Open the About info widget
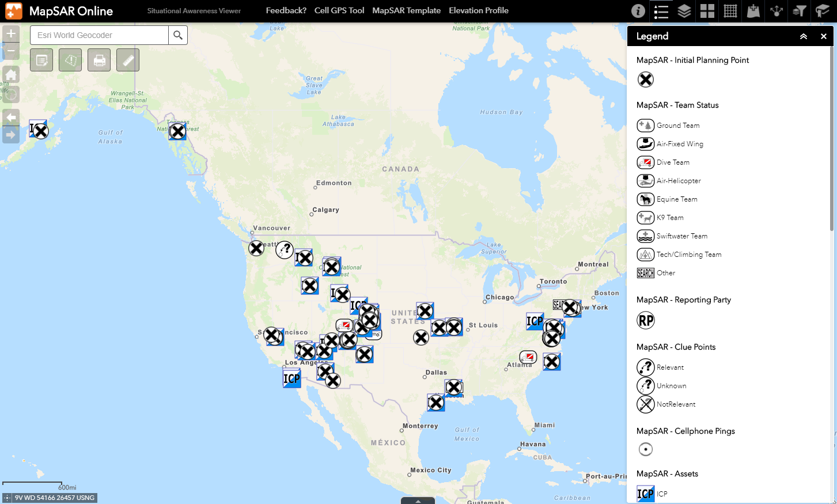The height and width of the screenshot is (504, 837). [x=638, y=11]
